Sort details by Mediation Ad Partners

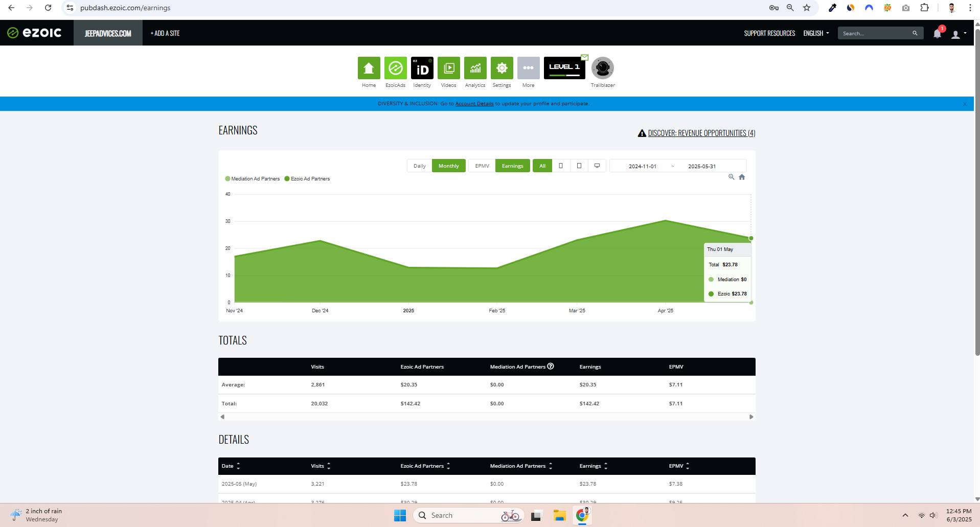(521, 466)
